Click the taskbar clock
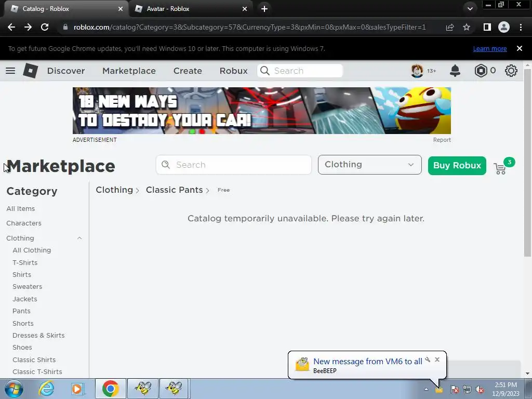The image size is (532, 399). coord(506,389)
